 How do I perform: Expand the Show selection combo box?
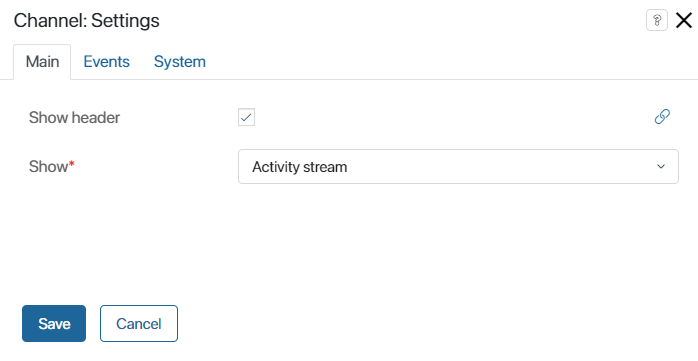tap(458, 166)
